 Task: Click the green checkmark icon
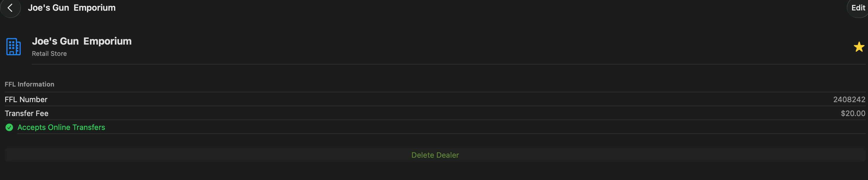9,127
